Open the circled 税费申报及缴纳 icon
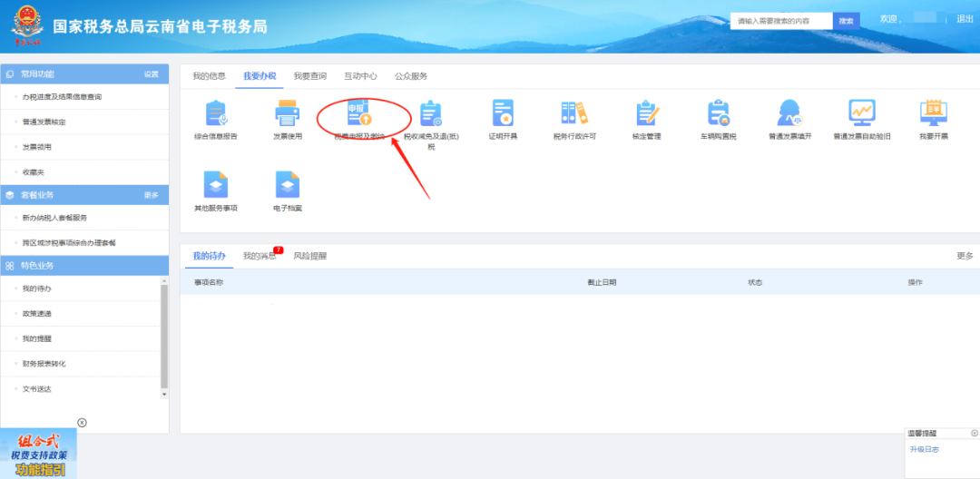The image size is (980, 479). point(359,112)
